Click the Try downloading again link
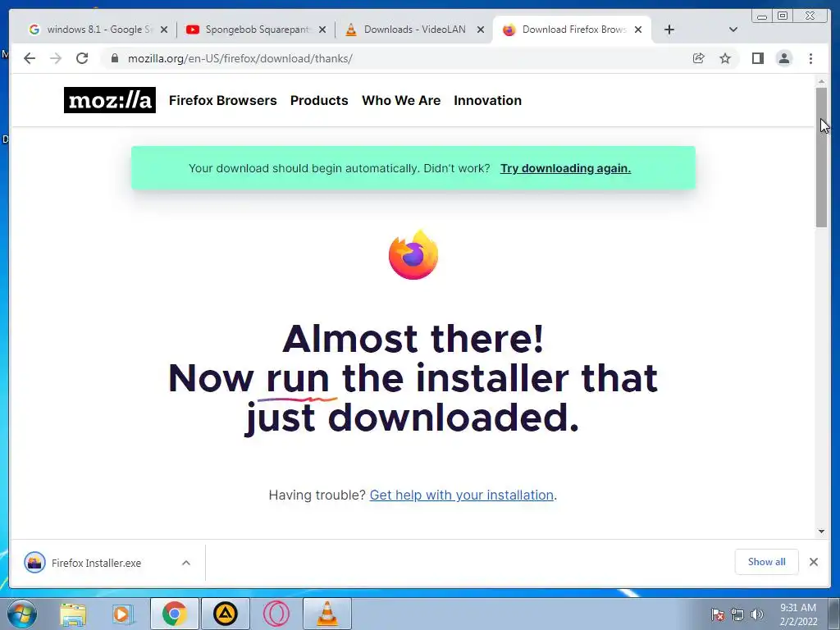This screenshot has width=840, height=630. tap(566, 168)
